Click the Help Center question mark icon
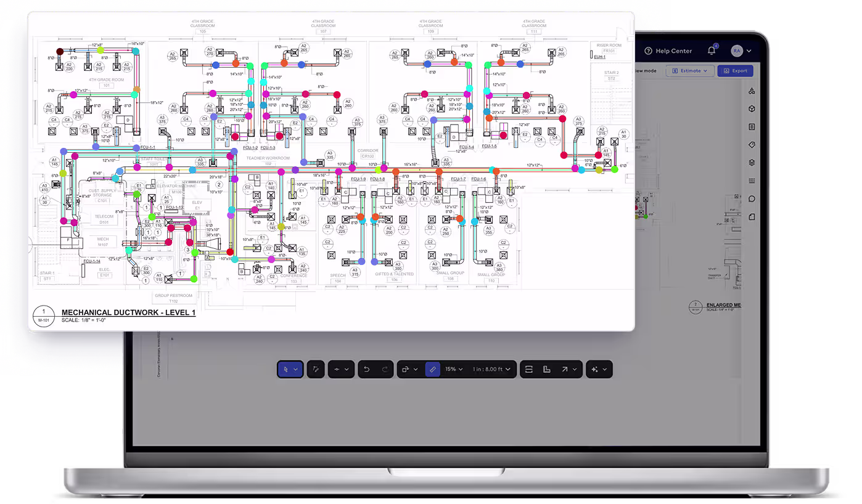The height and width of the screenshot is (504, 862). coord(648,51)
